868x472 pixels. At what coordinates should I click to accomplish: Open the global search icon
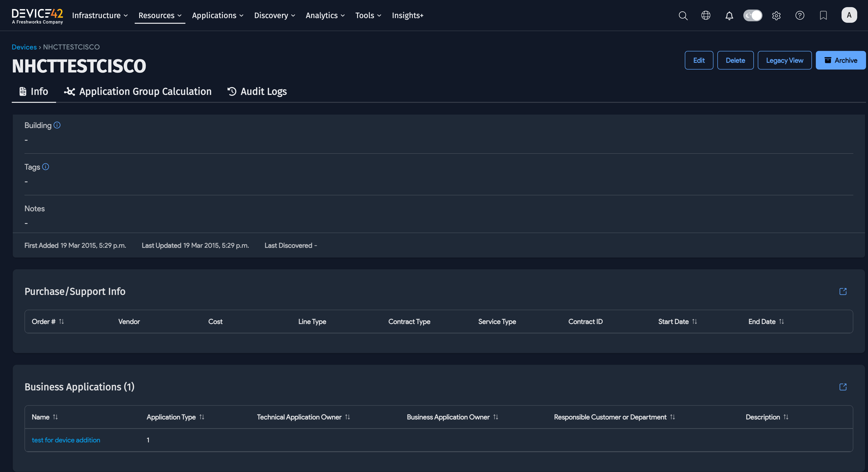[x=683, y=15]
